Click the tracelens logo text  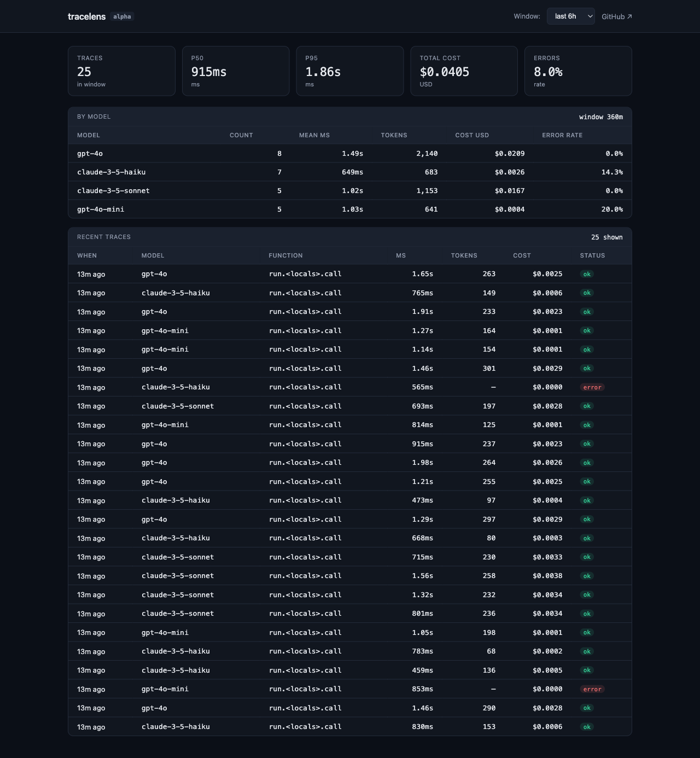(86, 16)
